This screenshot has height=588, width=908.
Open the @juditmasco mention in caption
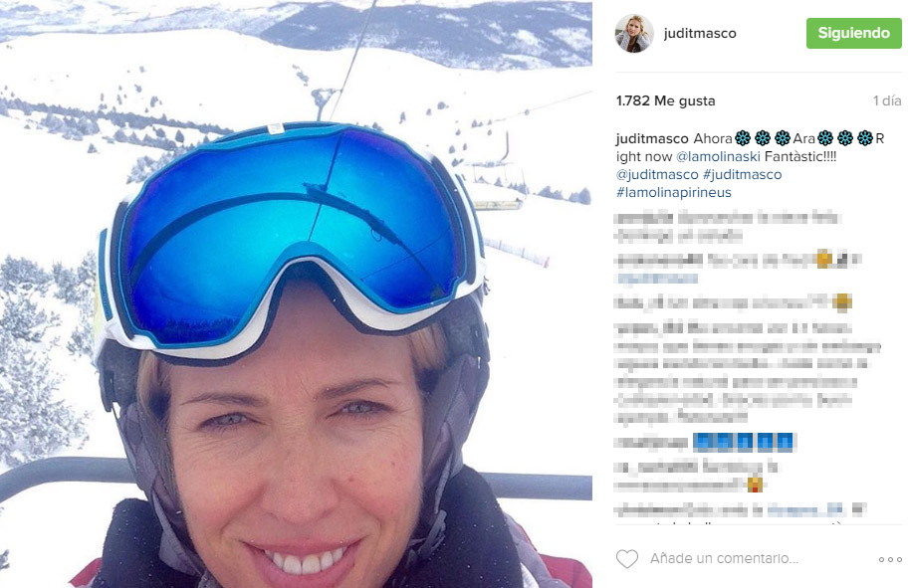point(657,174)
